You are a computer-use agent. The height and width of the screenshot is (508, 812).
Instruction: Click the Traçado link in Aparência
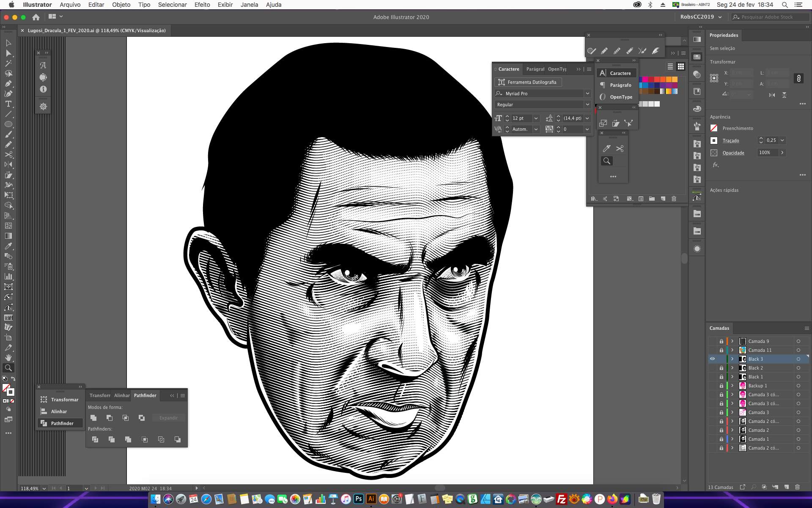tap(731, 141)
